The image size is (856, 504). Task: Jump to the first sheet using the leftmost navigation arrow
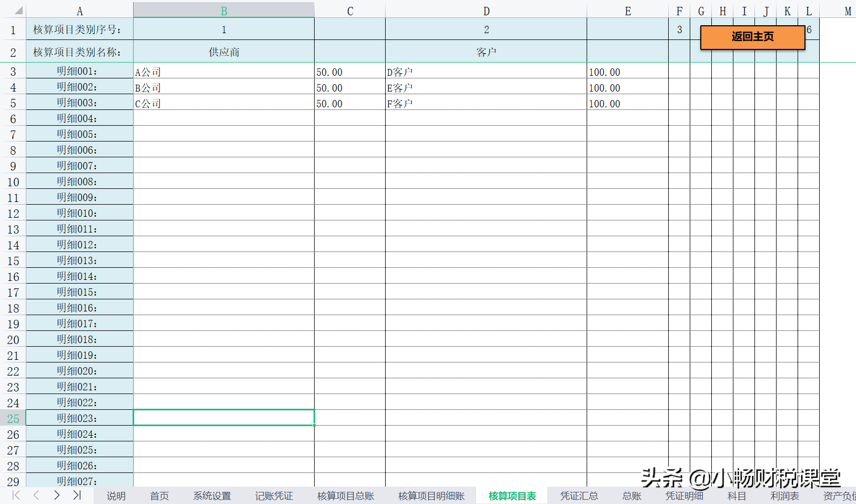15,495
